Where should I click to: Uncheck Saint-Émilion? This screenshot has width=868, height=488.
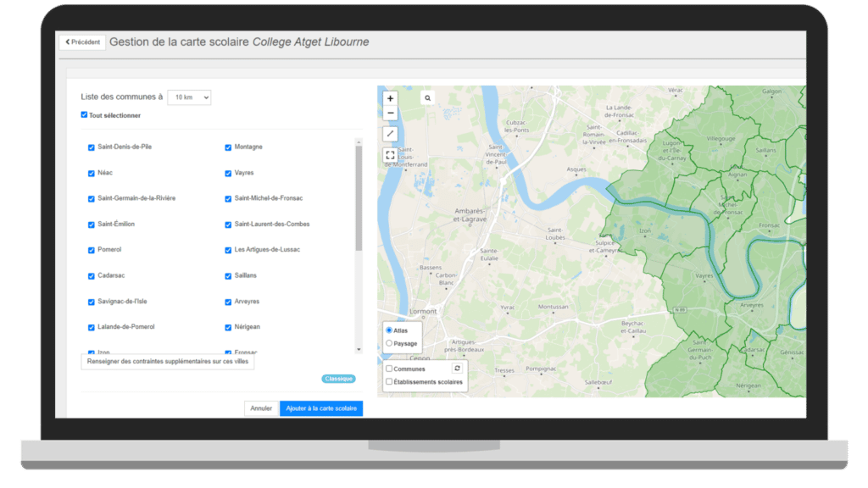(92, 225)
